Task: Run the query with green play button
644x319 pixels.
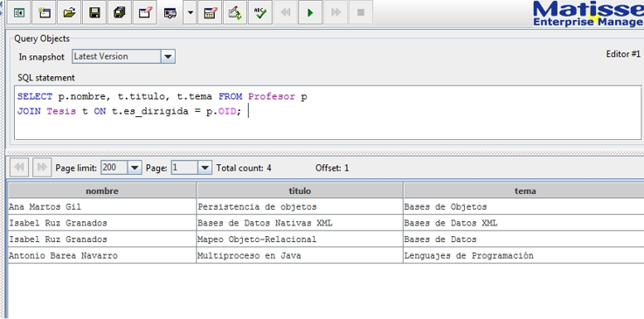Action: point(310,13)
